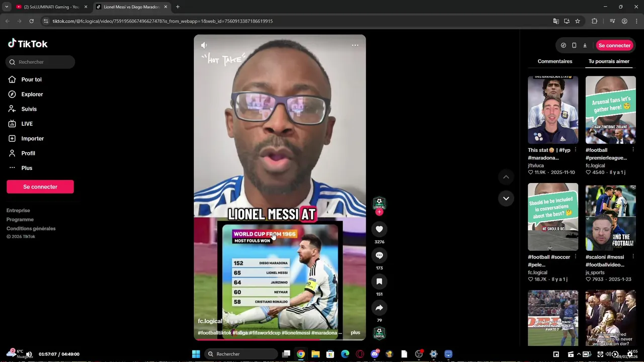Click the js_sports author name
The image size is (644, 362).
(595, 273)
